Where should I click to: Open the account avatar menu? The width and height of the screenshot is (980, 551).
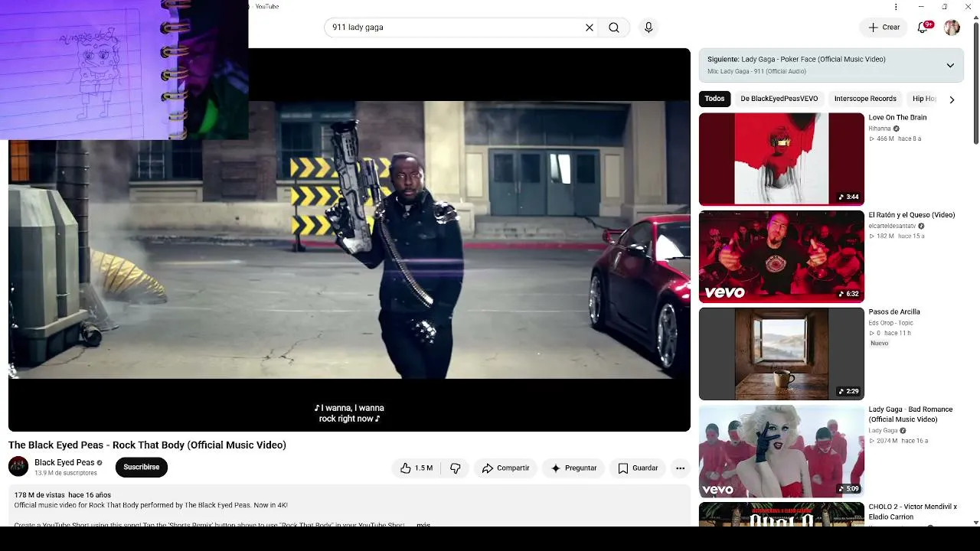click(952, 28)
